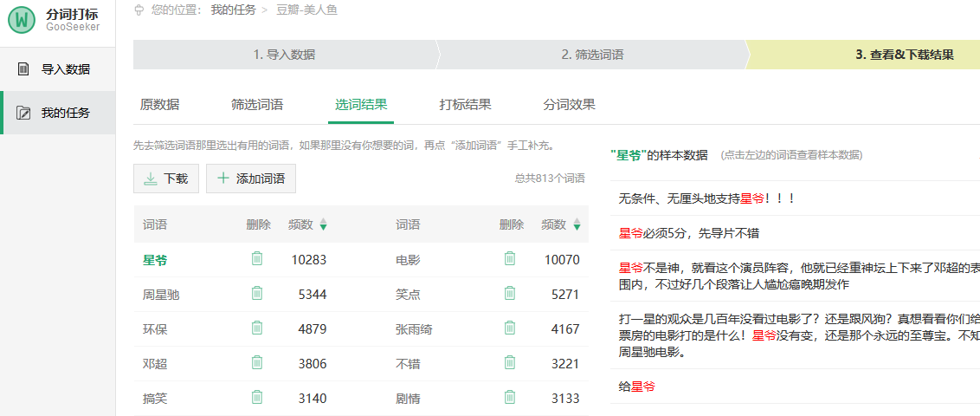Select the word 剧情 in the list

[408, 399]
